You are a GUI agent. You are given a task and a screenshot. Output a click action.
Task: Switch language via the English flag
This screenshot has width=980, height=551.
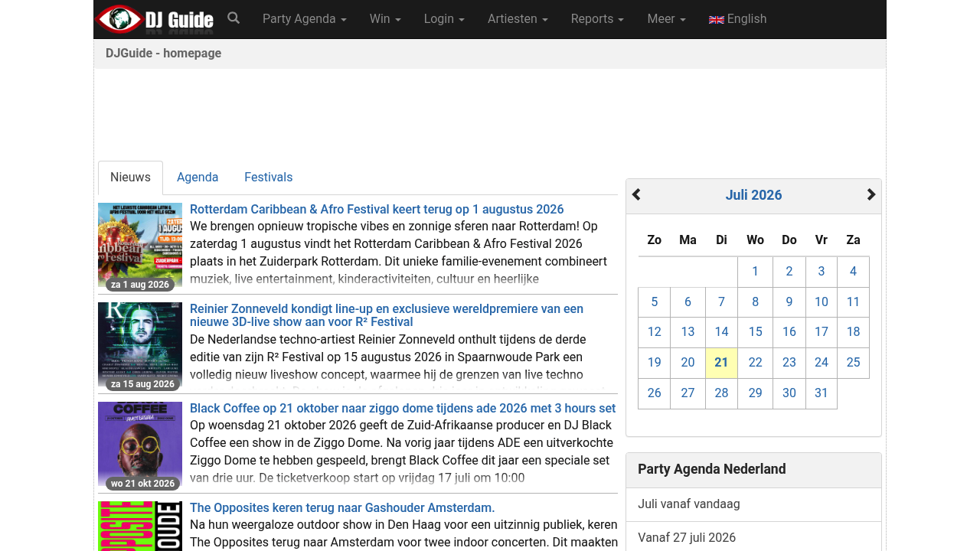738,19
